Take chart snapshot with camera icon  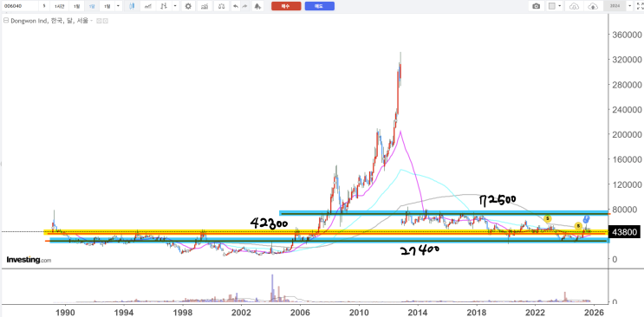pyautogui.click(x=536, y=6)
